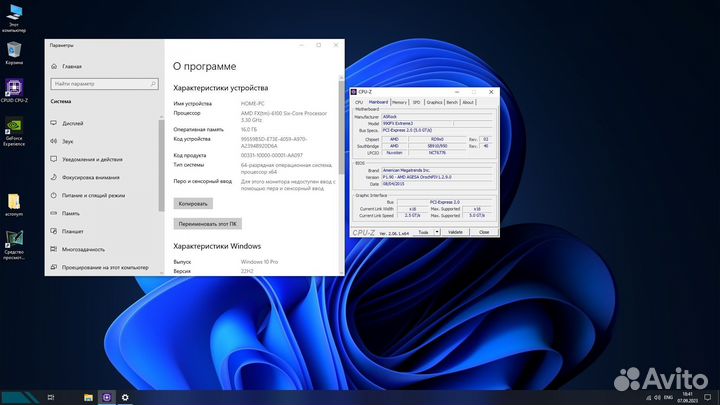Image resolution: width=720 pixels, height=405 pixels.
Task: Open the notification center icon
Action: pos(708,397)
